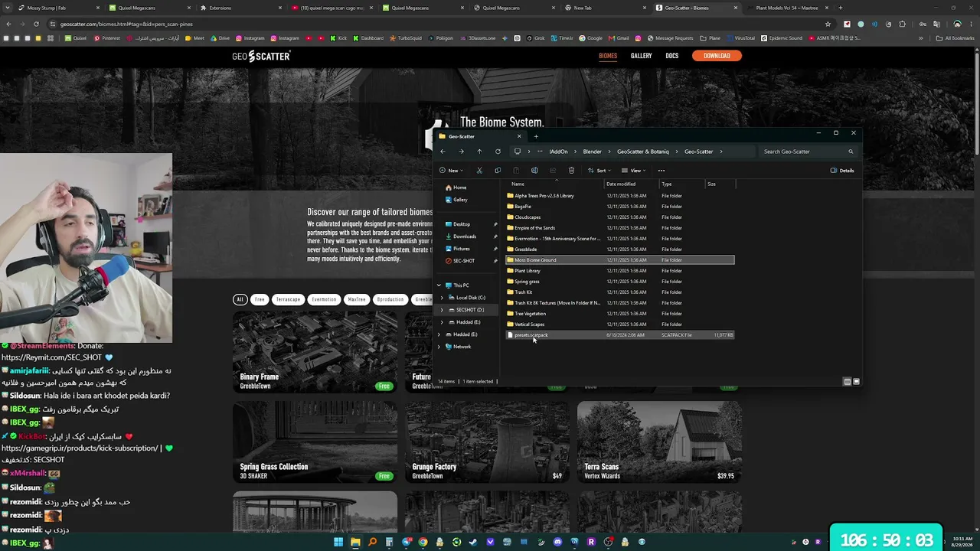The height and width of the screenshot is (551, 980).
Task: Toggle the MaxTree filter chip
Action: point(357,299)
